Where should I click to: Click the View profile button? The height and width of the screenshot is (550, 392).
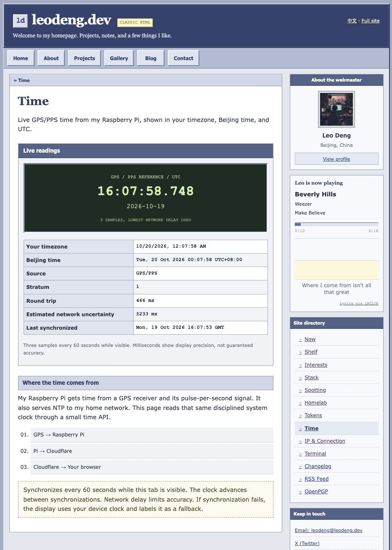point(336,159)
